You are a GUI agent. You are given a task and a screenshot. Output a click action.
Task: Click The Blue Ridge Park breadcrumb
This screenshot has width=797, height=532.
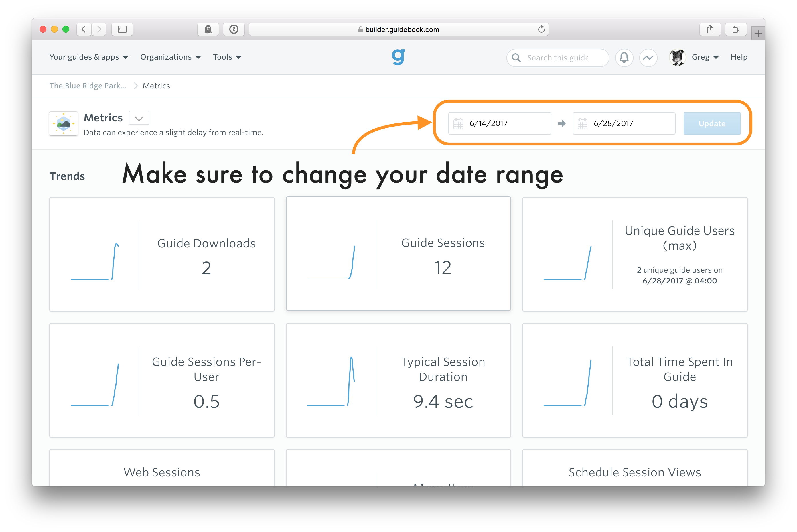[88, 86]
